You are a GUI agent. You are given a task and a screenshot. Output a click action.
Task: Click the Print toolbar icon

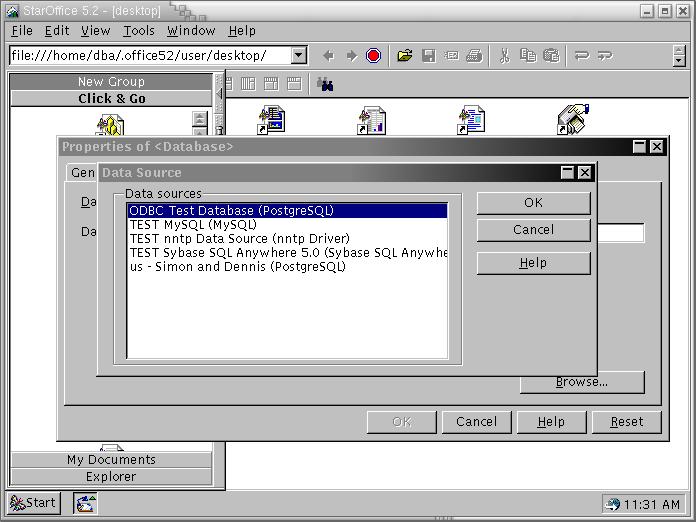coord(474,56)
